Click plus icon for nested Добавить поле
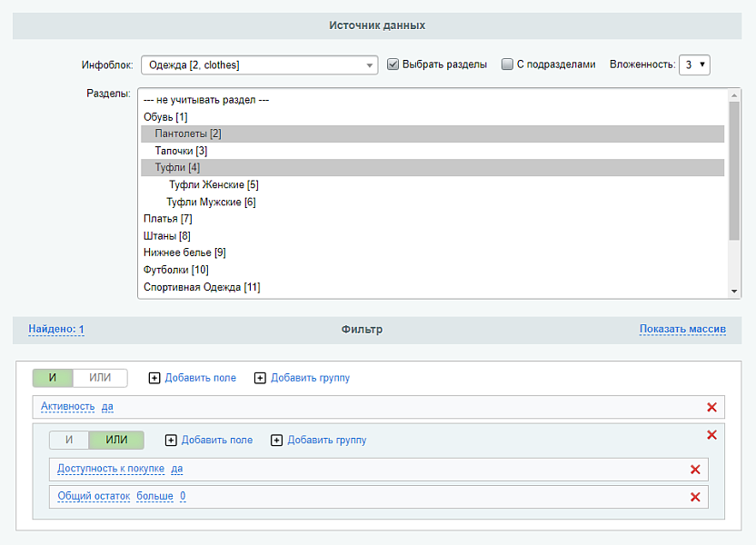Image resolution: width=756 pixels, height=545 pixels. (171, 441)
